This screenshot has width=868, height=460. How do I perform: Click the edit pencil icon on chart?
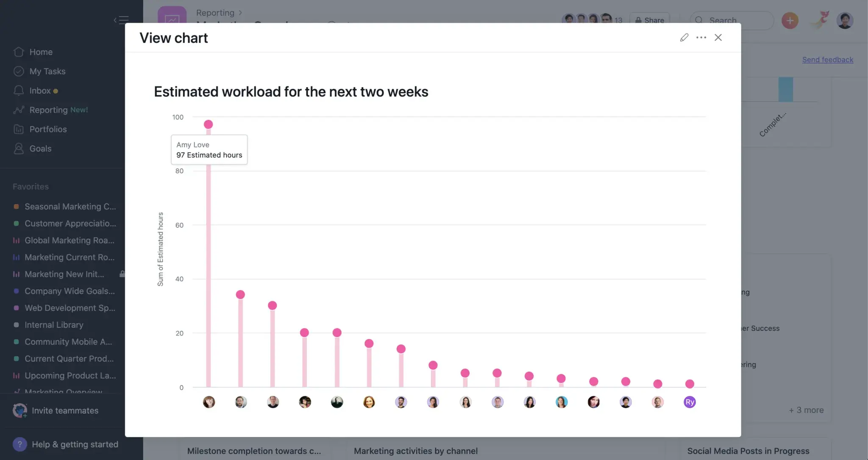(x=684, y=37)
